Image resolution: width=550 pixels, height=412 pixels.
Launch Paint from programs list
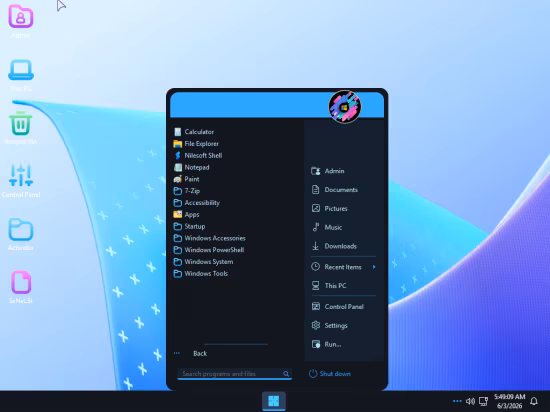click(x=187, y=179)
